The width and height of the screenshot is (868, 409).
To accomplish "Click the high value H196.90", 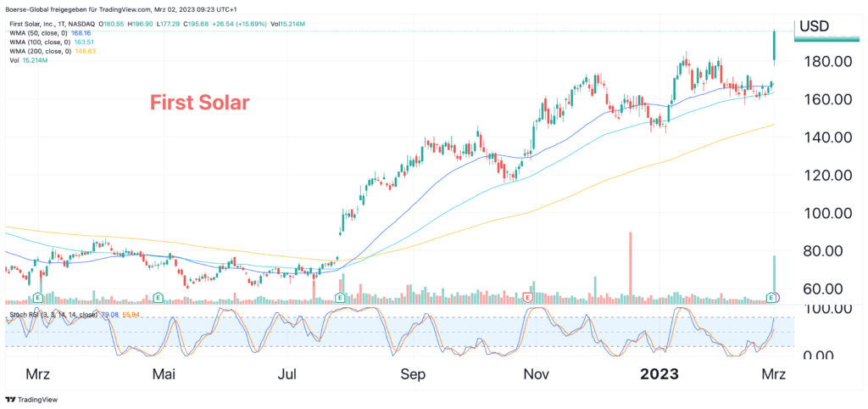I will [142, 25].
